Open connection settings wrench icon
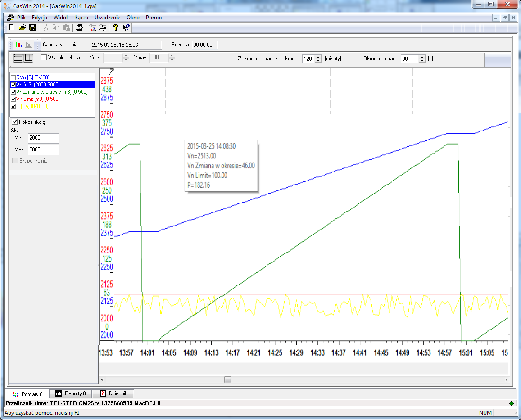The height and width of the screenshot is (420, 521). point(103,27)
